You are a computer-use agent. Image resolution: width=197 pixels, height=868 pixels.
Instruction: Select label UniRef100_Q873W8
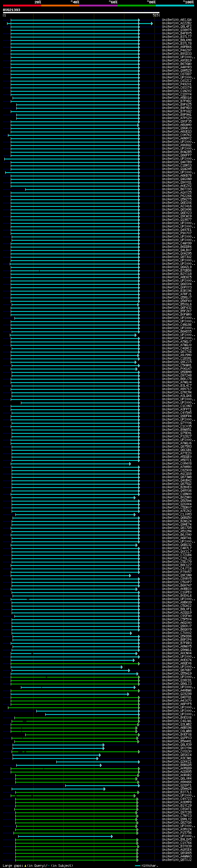(177, 477)
